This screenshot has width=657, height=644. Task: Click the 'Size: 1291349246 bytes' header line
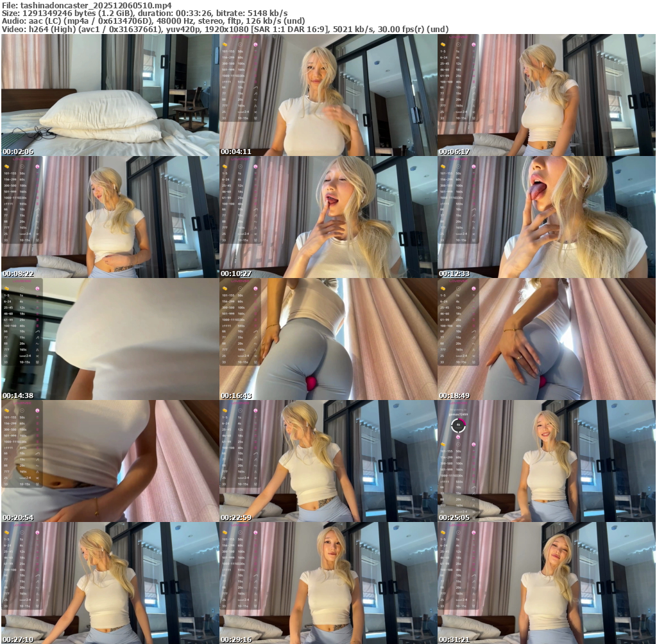(x=144, y=13)
